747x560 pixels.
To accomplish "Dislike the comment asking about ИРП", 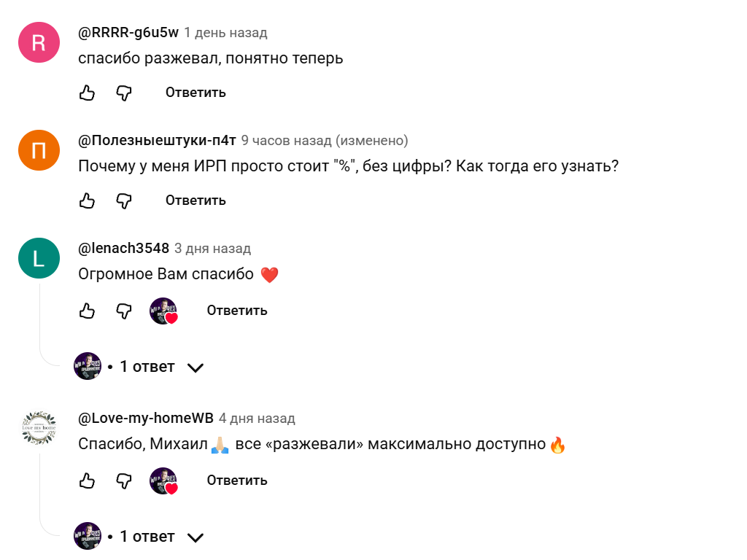I will click(x=125, y=201).
